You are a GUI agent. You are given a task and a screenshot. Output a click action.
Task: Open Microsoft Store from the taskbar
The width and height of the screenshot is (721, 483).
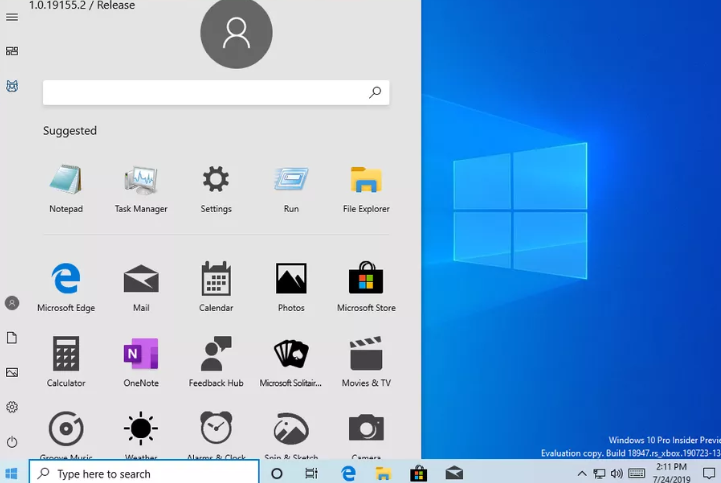pos(418,473)
